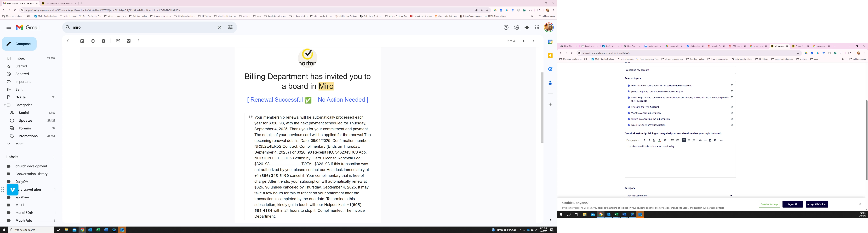Viewport: 868px width, 233px height.
Task: Click Reject All cookies button
Action: pyautogui.click(x=792, y=204)
